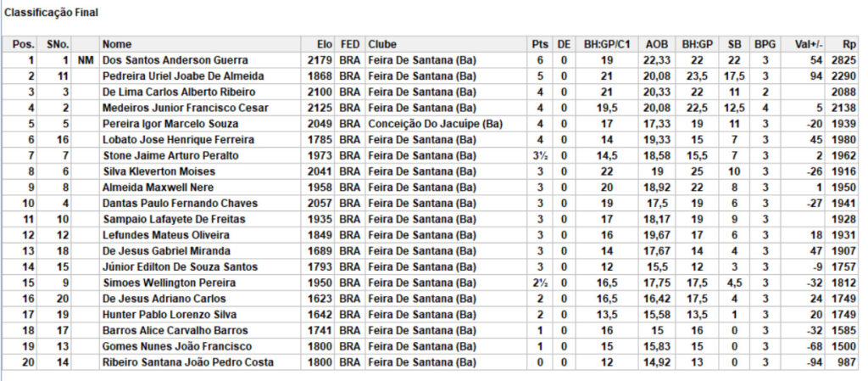Click the "Clube" column header
Image resolution: width=868 pixels, height=381 pixels.
click(x=382, y=44)
